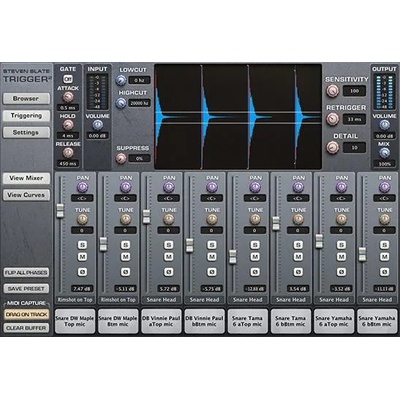Click Drag on Track in MIDI Capture

click(x=26, y=314)
